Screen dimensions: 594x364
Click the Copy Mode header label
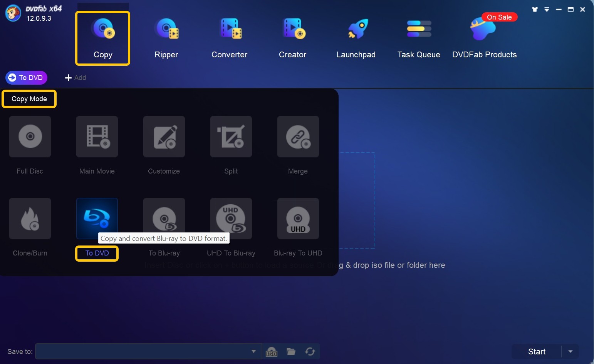click(x=29, y=99)
